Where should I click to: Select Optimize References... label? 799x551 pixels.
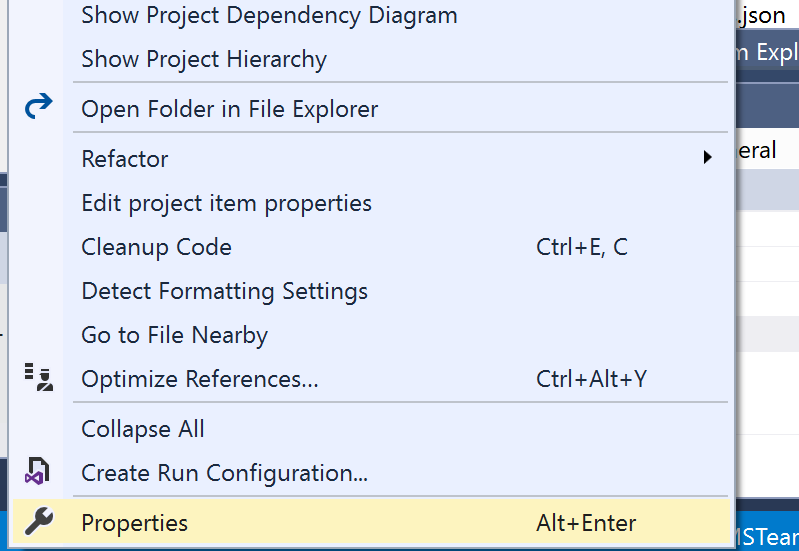click(x=199, y=379)
